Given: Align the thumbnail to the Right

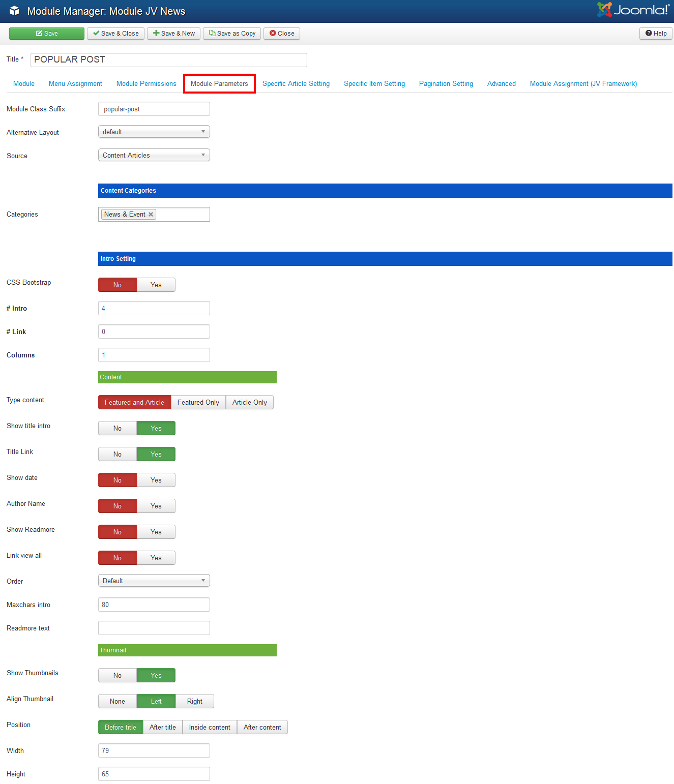Looking at the screenshot, I should coord(194,702).
